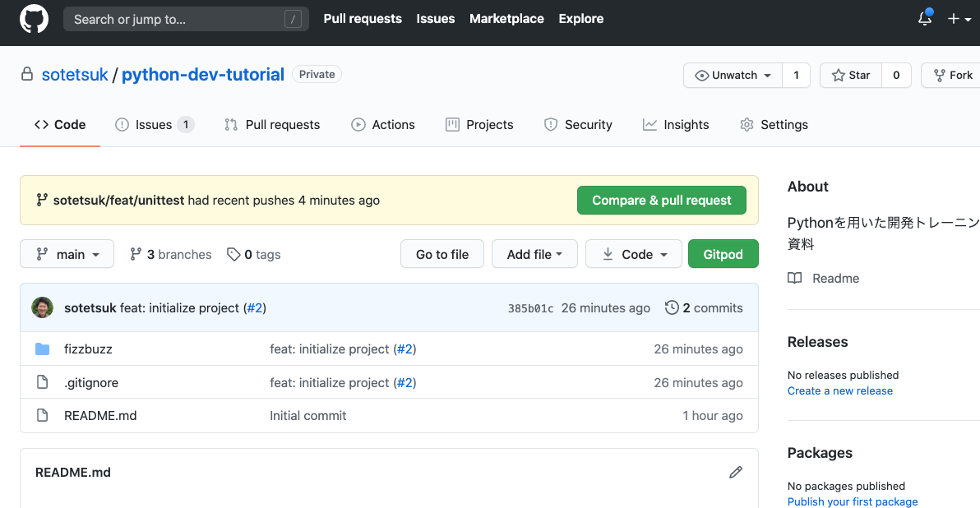Click the sotetsuk avatar on latest commit

coord(42,307)
